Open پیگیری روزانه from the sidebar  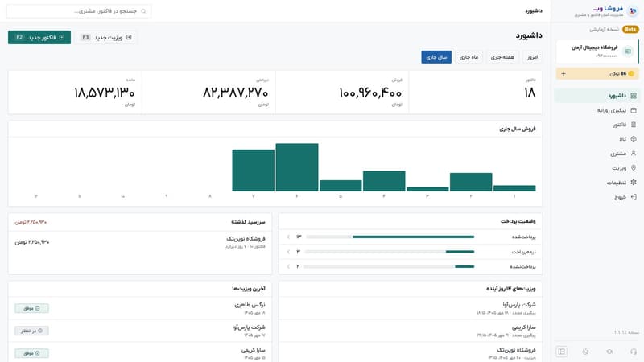597,110
